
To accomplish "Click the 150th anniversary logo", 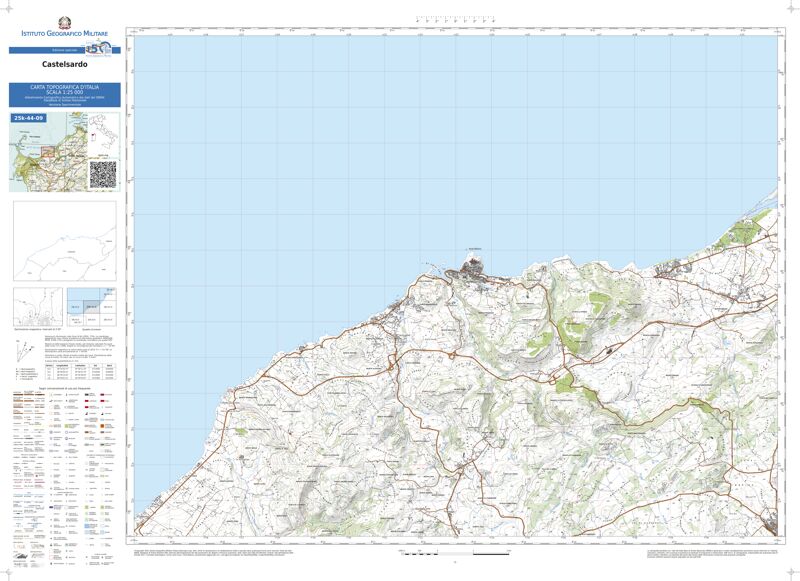I will (x=97, y=49).
